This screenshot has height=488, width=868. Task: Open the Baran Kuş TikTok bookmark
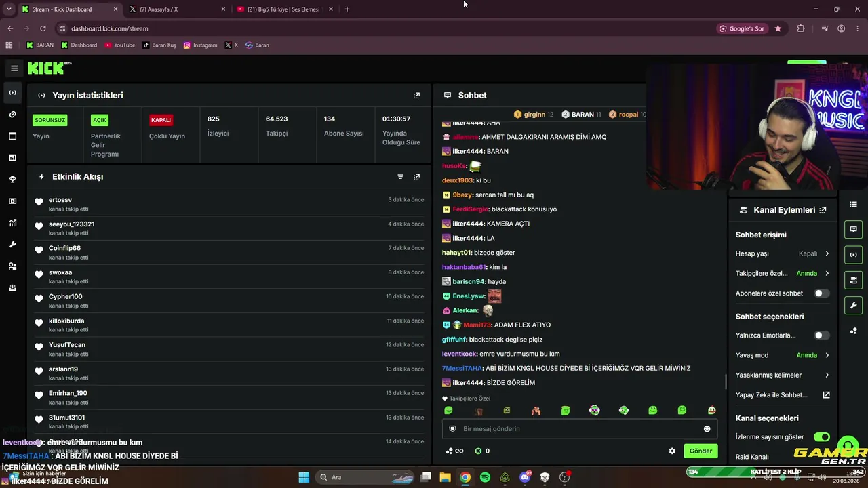159,45
